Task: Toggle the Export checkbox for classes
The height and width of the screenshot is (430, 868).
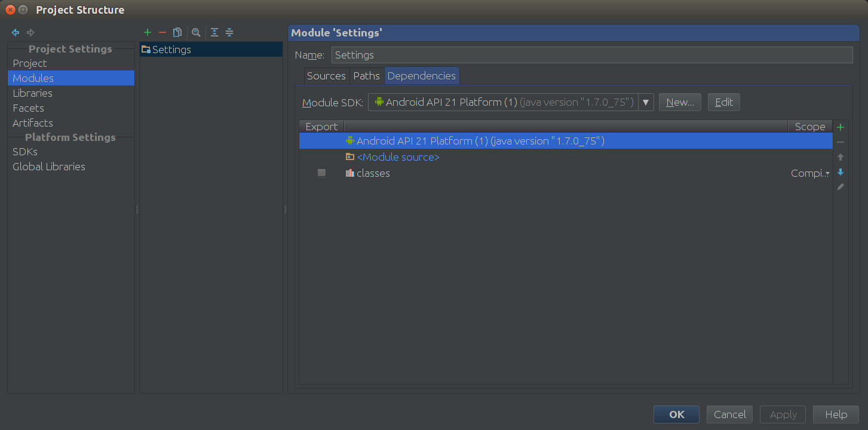Action: click(321, 173)
